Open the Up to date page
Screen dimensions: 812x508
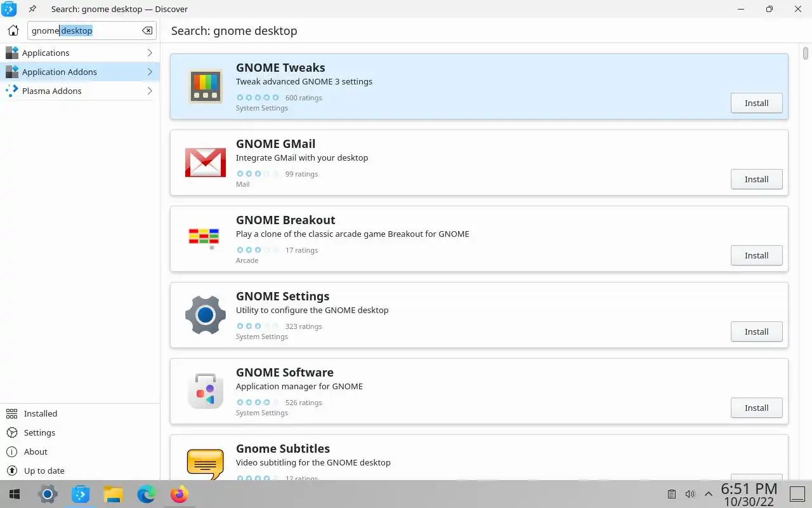(80, 471)
